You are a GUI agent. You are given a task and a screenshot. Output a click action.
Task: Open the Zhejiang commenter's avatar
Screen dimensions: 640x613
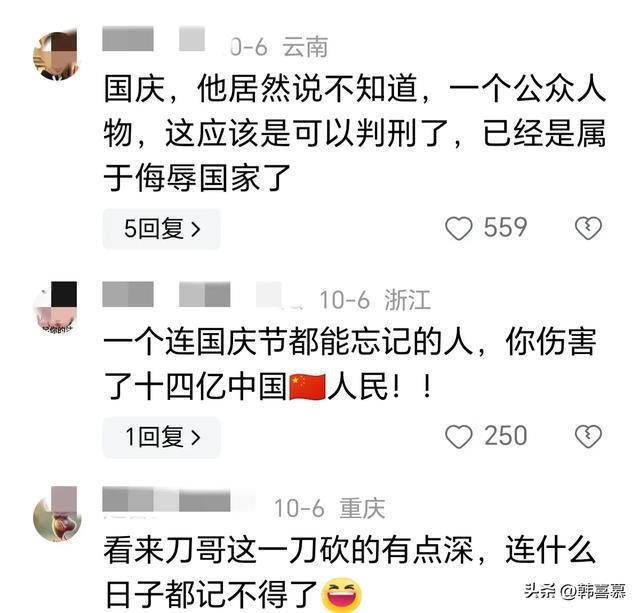pyautogui.click(x=55, y=307)
